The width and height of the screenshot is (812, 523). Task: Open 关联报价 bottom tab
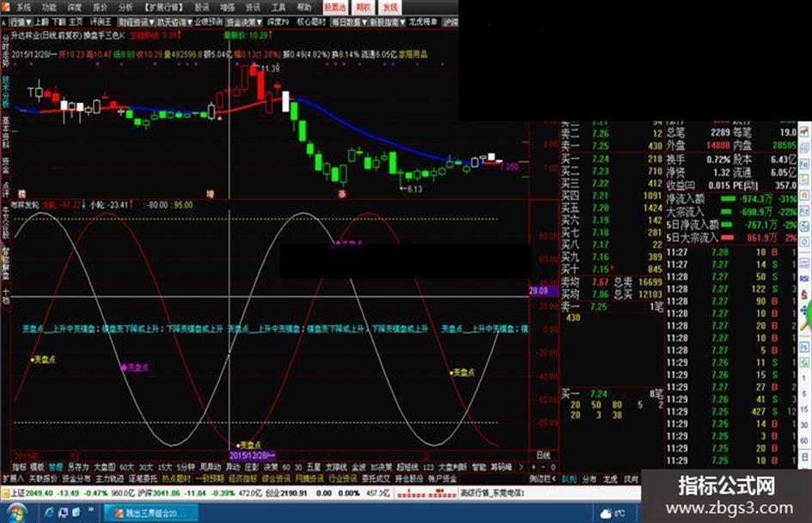[43, 479]
